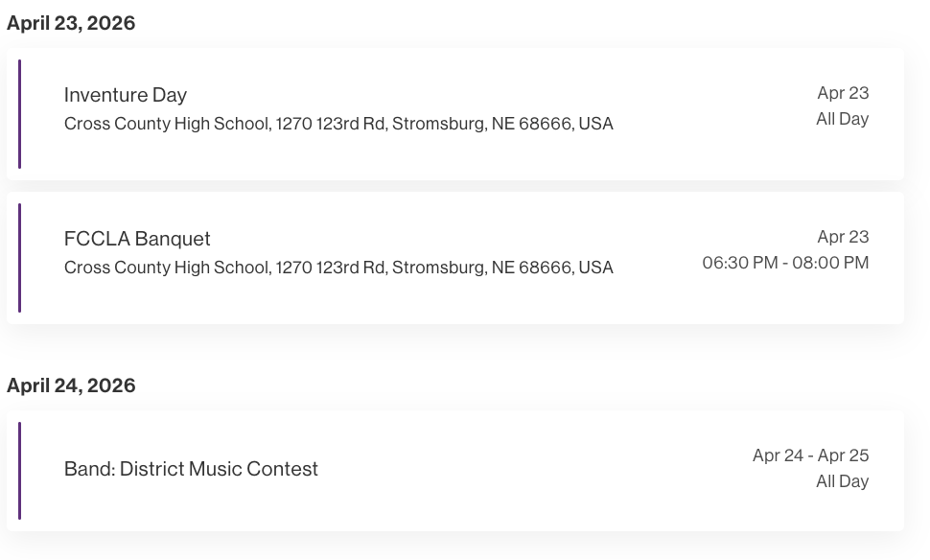Click the FCCLA Banquet event title

click(137, 239)
